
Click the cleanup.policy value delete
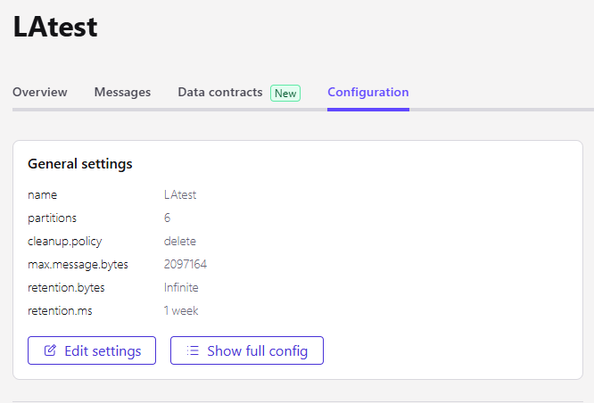(180, 241)
